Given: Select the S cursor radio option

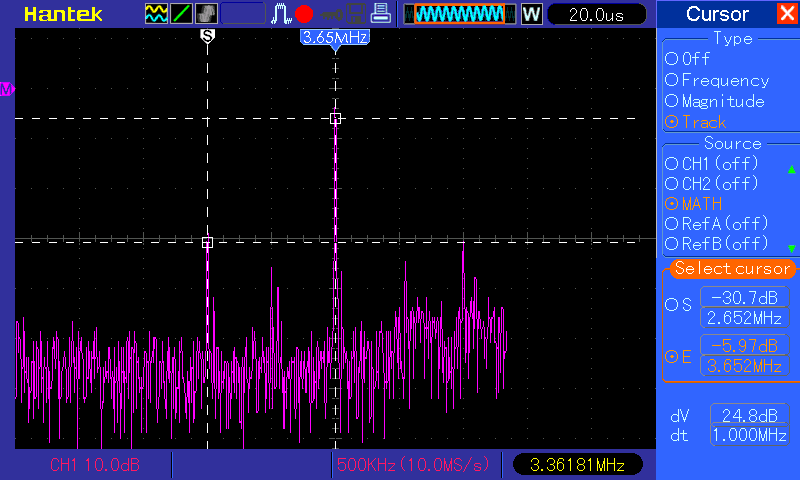Looking at the screenshot, I should point(671,305).
